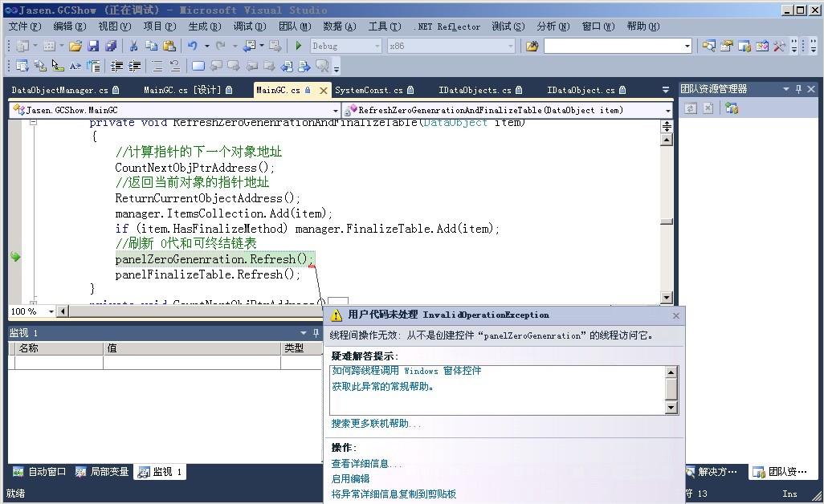Show the open document list dropdown
The height and width of the screenshot is (504, 824).
(666, 90)
